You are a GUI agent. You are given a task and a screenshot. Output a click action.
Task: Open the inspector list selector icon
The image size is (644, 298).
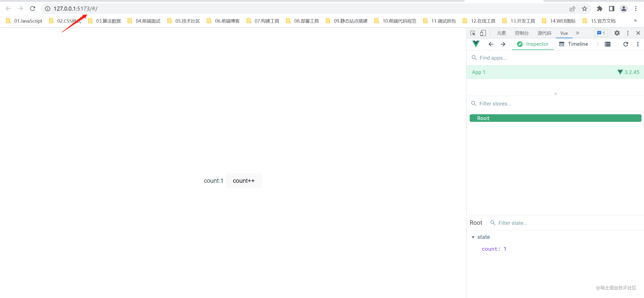click(x=608, y=44)
